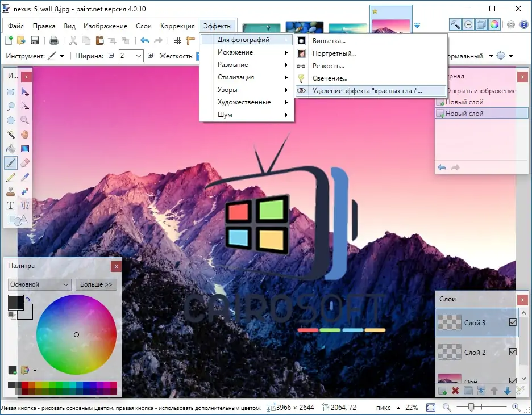Select the Pencil tool
The height and width of the screenshot is (415, 532).
click(x=11, y=177)
